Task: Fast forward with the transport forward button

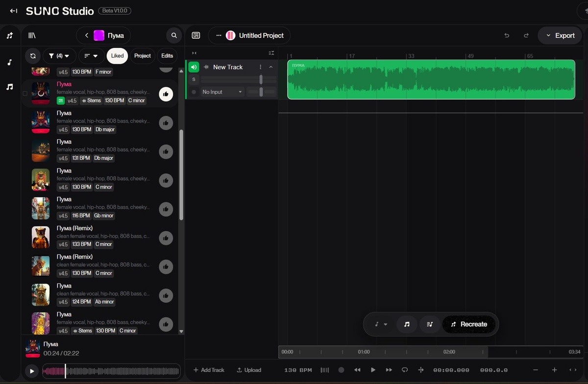Action: tap(389, 370)
